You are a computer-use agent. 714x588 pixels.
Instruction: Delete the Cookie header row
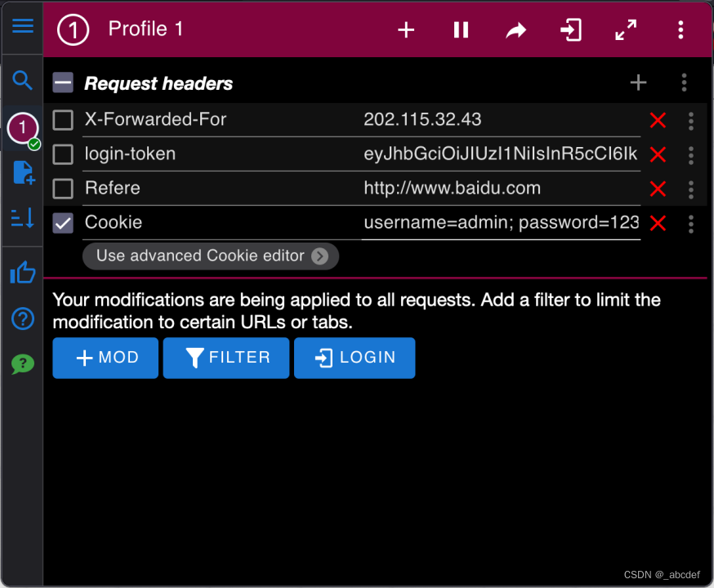coord(658,223)
